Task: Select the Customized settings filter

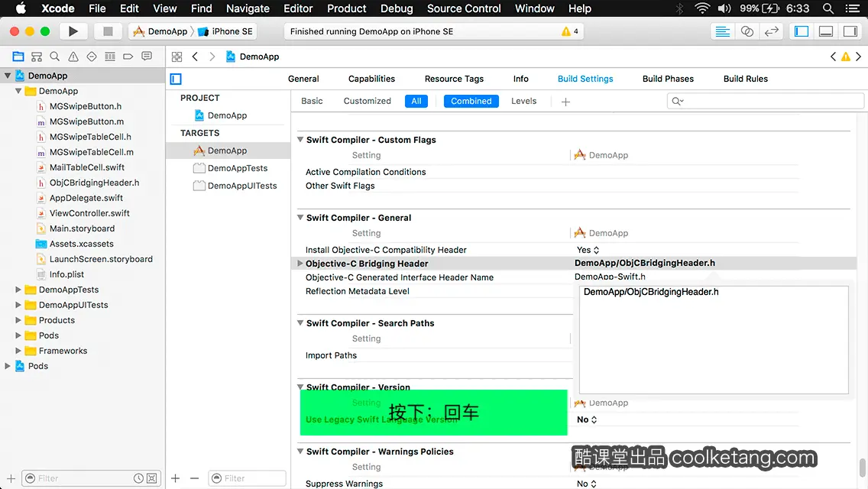Action: [367, 101]
